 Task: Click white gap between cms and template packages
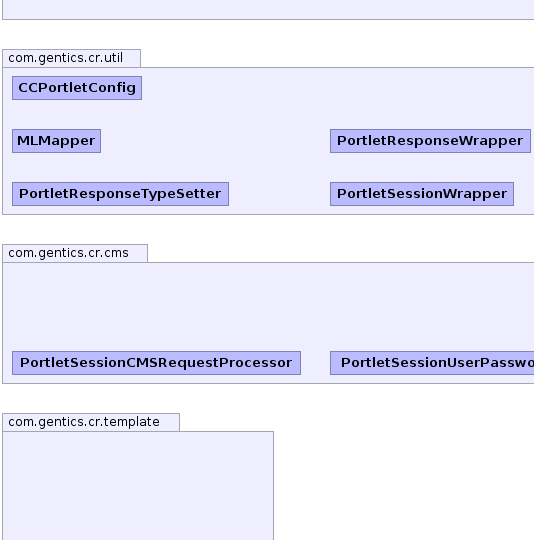(x=269, y=398)
